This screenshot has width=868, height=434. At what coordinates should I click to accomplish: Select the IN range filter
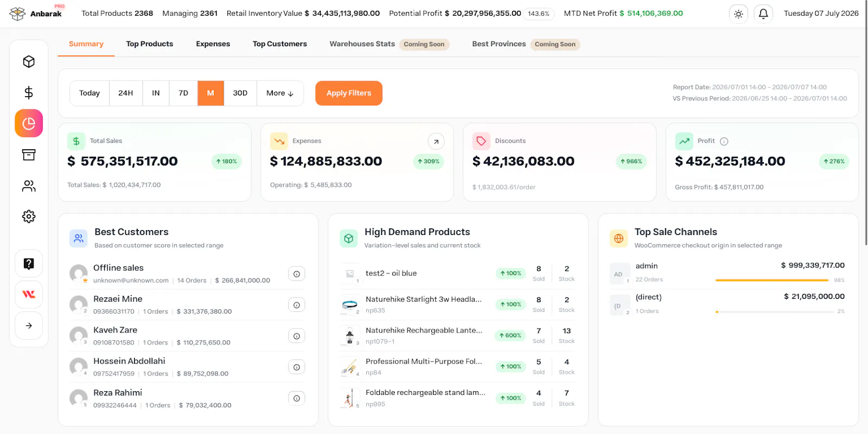point(156,93)
